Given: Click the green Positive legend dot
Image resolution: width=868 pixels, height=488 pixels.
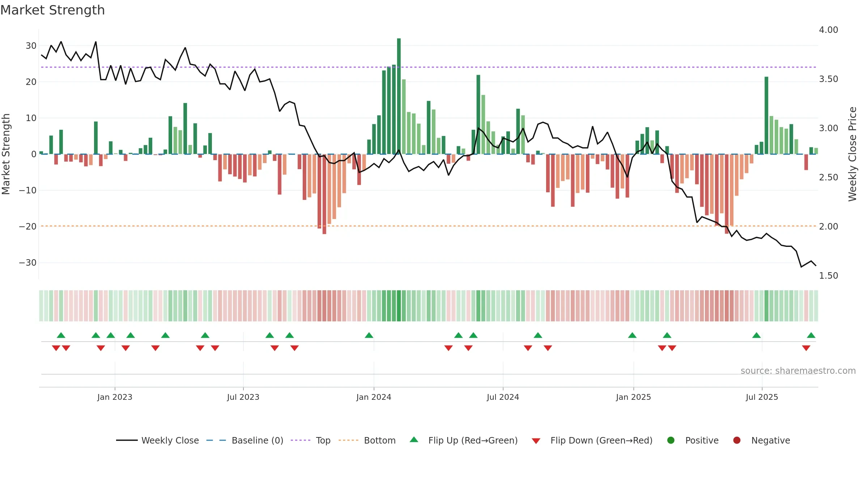Looking at the screenshot, I should (671, 440).
